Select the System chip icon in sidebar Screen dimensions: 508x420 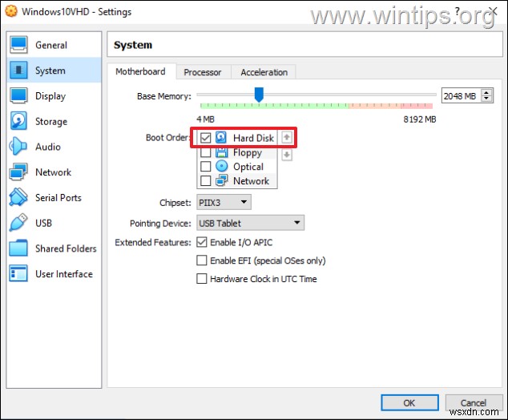pos(18,70)
